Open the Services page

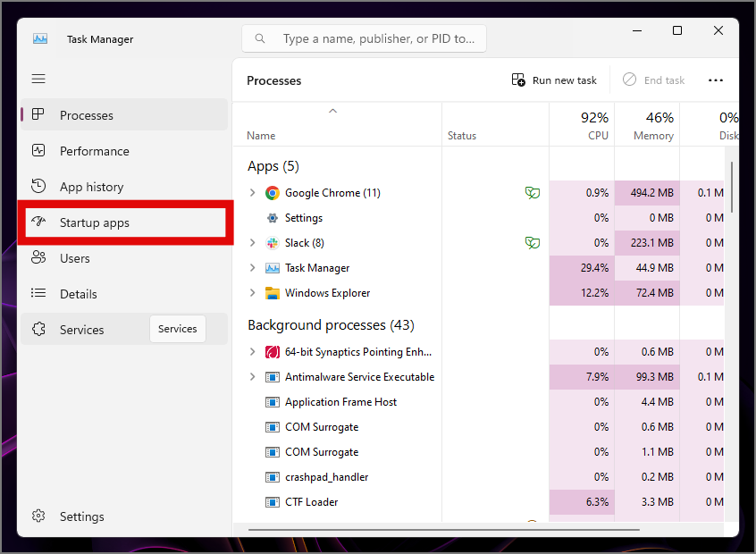[x=124, y=330]
